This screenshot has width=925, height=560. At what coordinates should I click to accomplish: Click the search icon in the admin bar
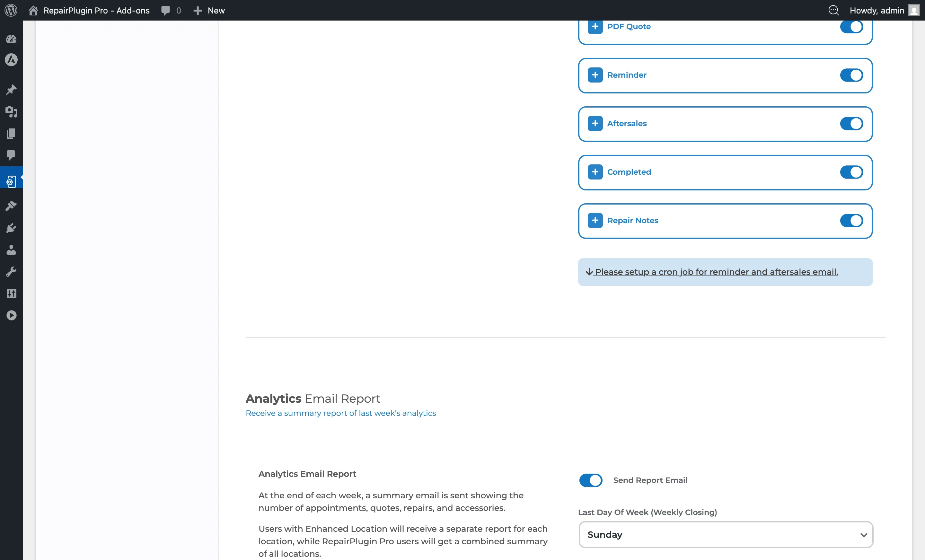coord(833,10)
